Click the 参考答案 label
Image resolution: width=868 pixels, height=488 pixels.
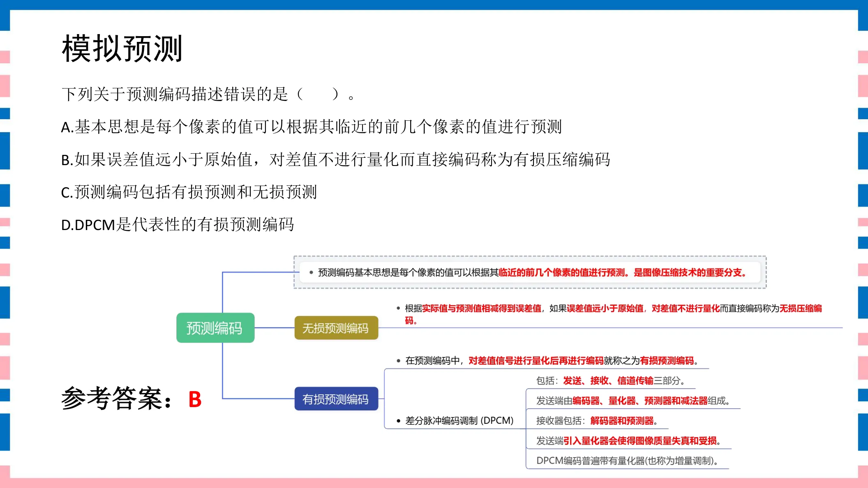click(117, 398)
